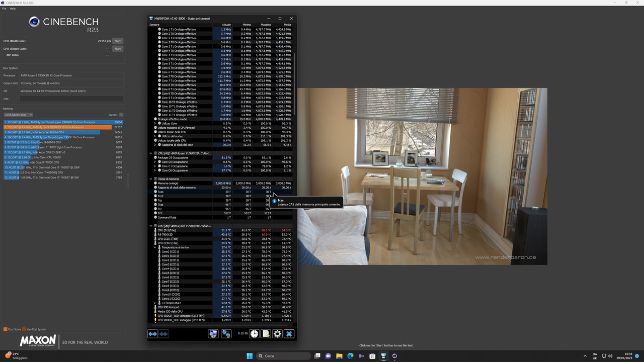
Task: Collapse the CPU Enhanced sensor group
Action: [151, 226]
